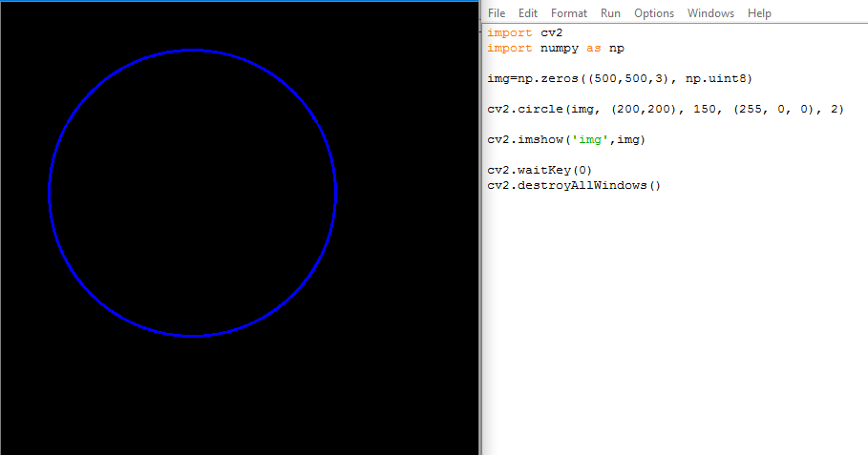Open the Windows menu

710,13
